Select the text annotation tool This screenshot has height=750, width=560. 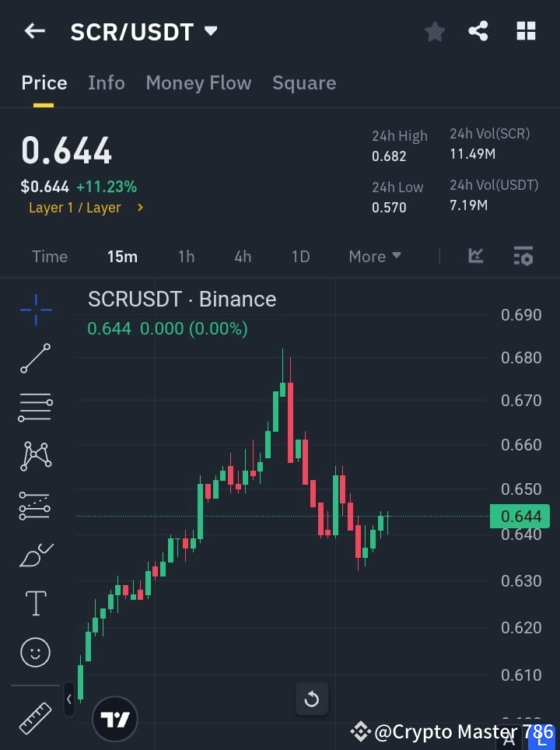point(35,603)
